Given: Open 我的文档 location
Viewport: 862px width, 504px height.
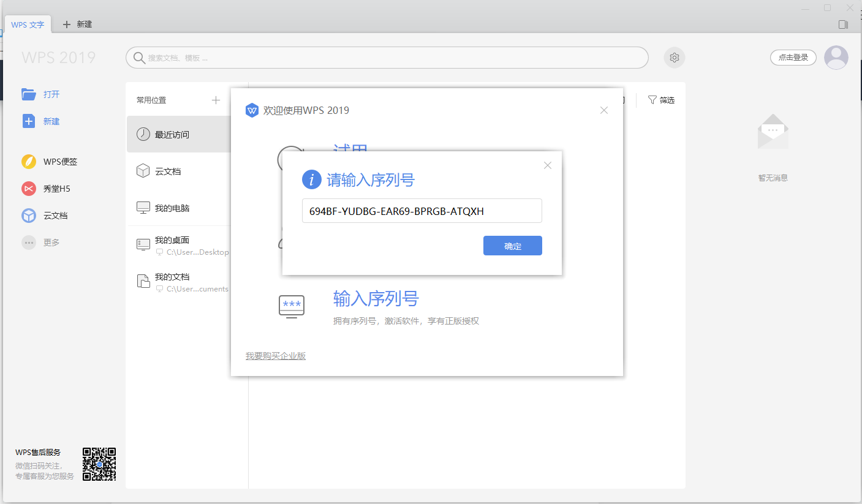Looking at the screenshot, I should point(179,282).
